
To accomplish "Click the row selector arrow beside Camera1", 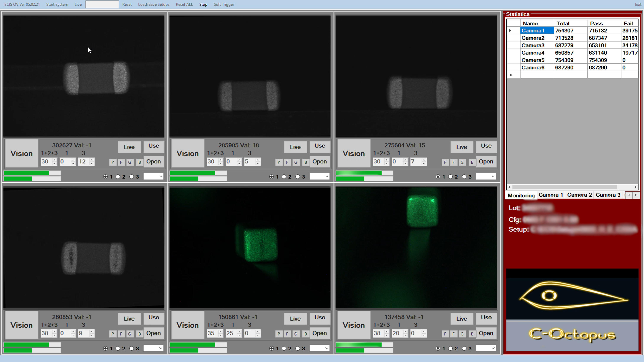I will 510,31.
